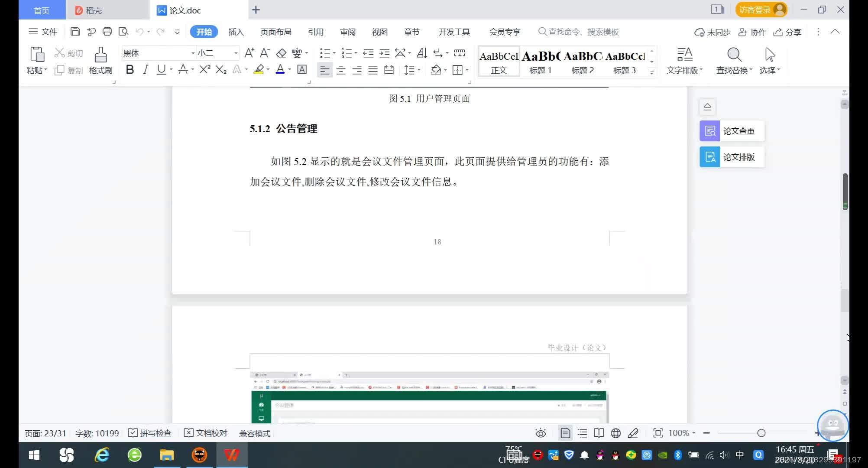Viewport: 868px width, 468px height.
Task: Open the 页面布局 ribbon tab
Action: click(275, 32)
